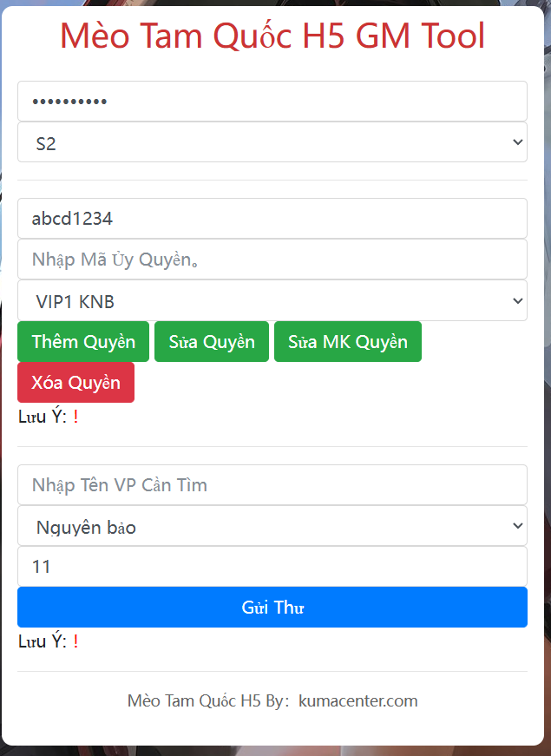The width and height of the screenshot is (551, 756).
Task: Focus the quantity field containing 11
Action: (272, 567)
